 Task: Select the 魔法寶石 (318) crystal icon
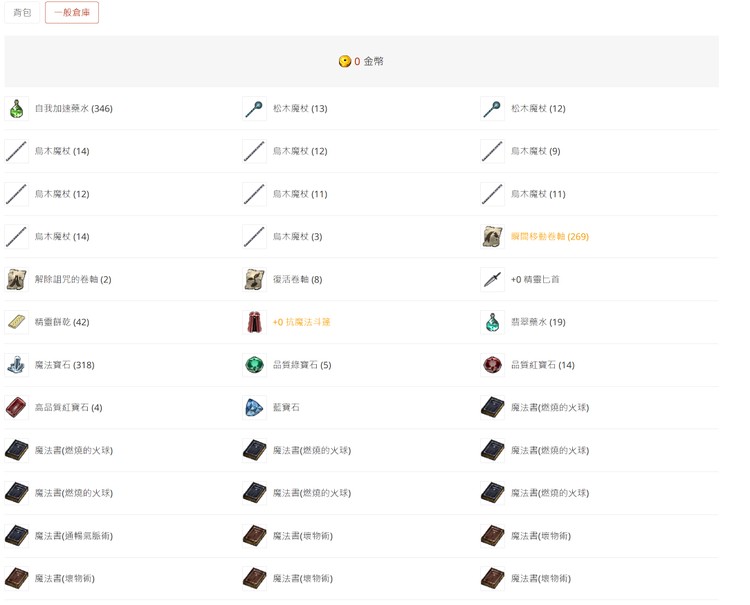tap(17, 366)
